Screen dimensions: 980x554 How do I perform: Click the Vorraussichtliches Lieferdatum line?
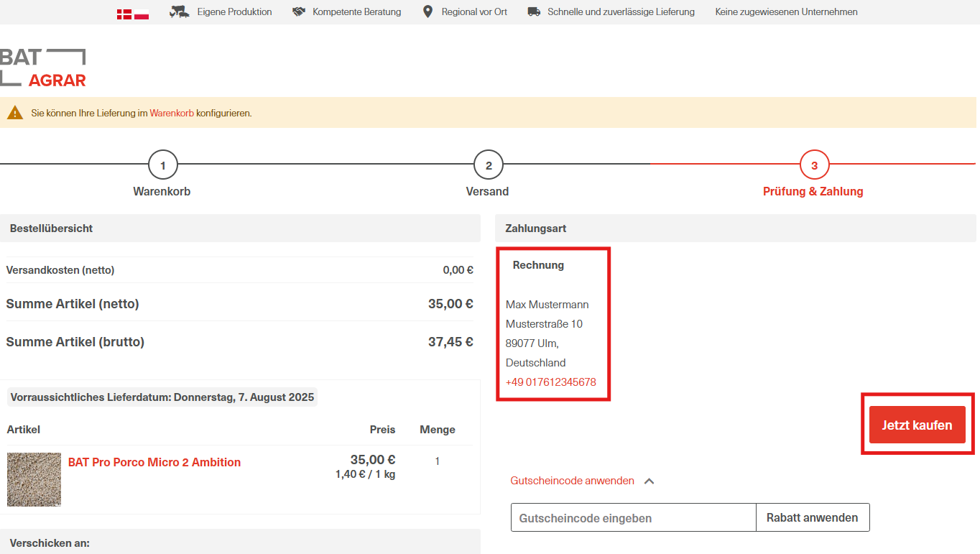point(162,397)
